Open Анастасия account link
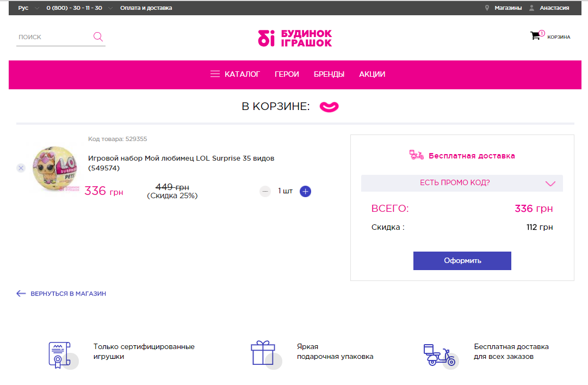Screen dimensions: 588x385 (554, 8)
